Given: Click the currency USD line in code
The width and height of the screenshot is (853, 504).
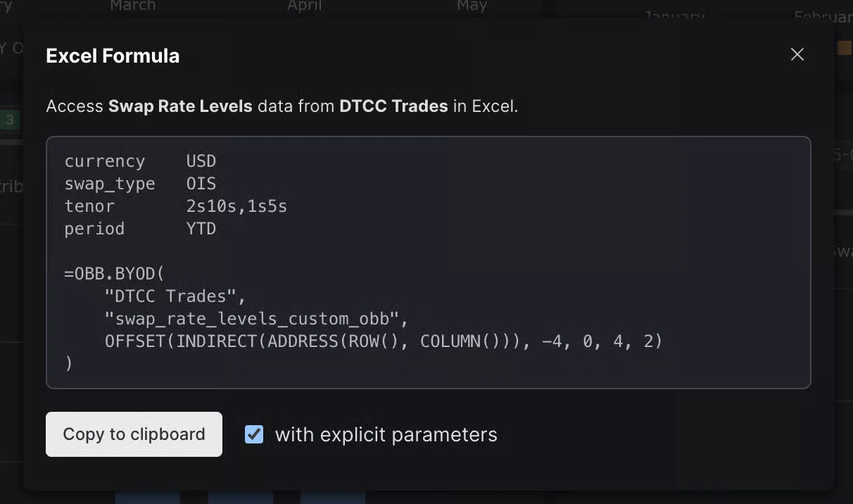Looking at the screenshot, I should [140, 161].
